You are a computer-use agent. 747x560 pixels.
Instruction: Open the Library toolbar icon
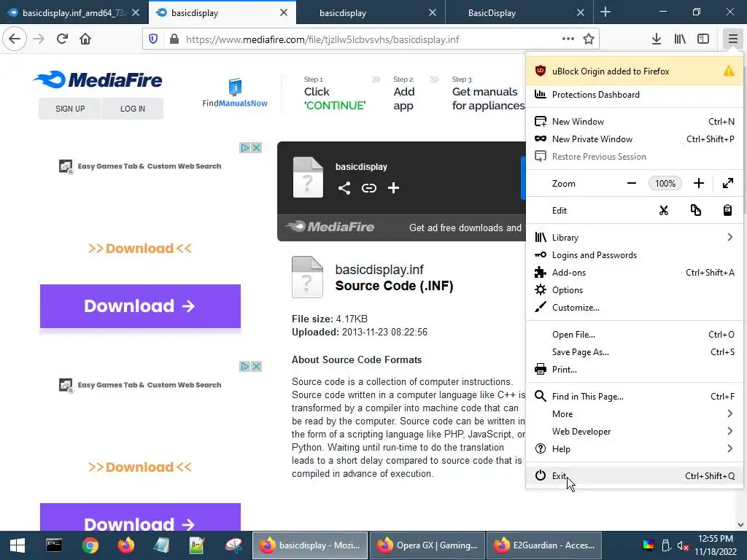point(680,39)
